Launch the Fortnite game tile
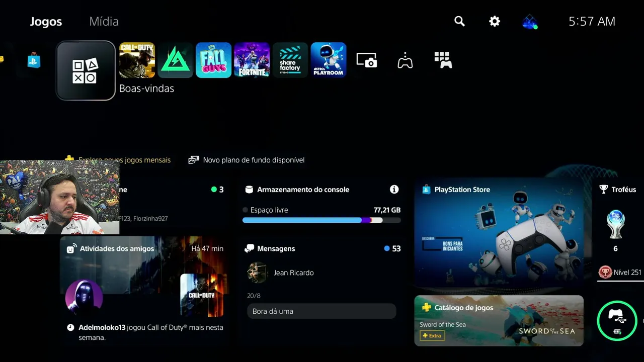The image size is (644, 362). (x=252, y=60)
